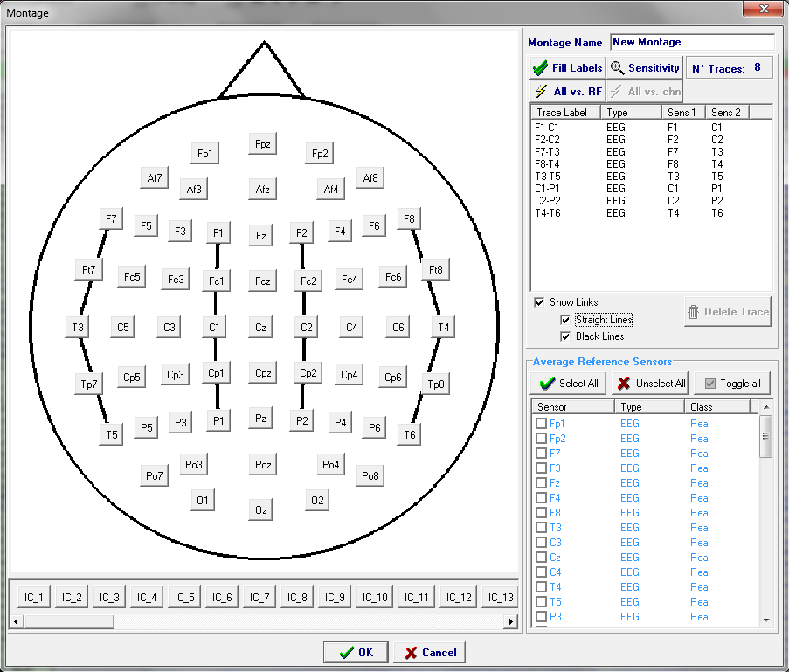Close the Montage window

point(763,9)
